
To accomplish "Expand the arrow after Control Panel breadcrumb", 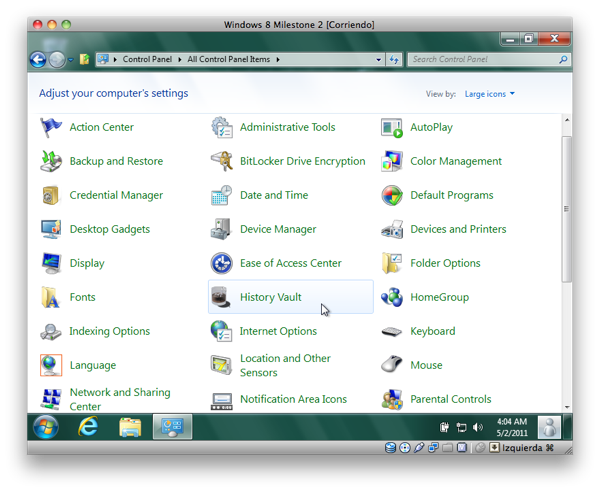I will tap(179, 60).
